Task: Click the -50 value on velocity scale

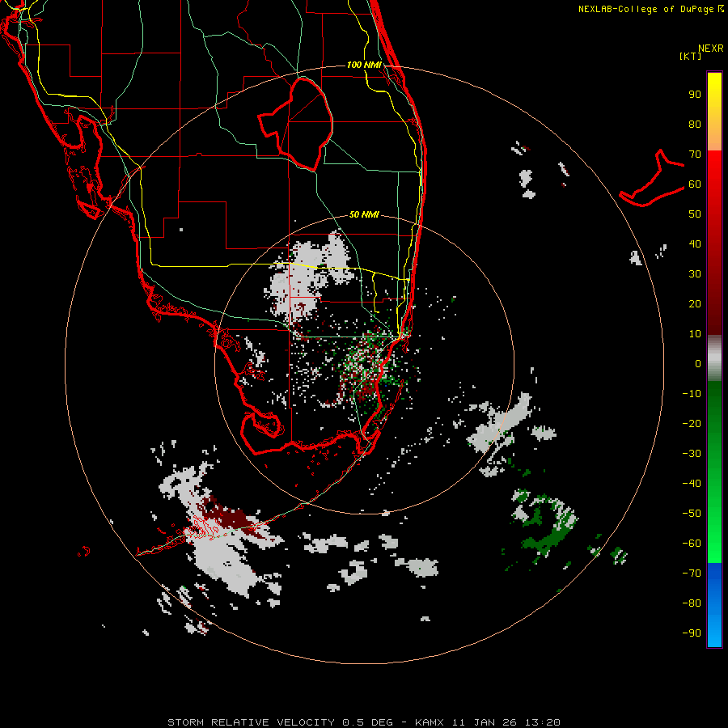Action: 692,514
